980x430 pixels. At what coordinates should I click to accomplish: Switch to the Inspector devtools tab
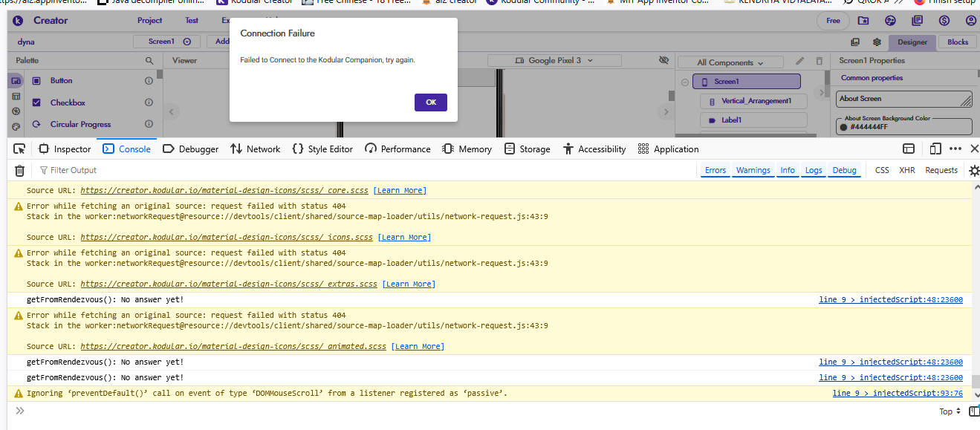click(x=65, y=149)
